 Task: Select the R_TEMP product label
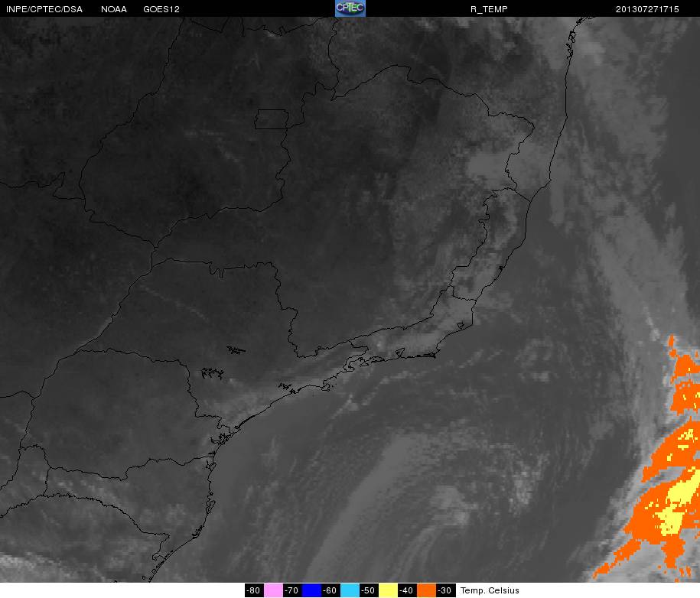coord(489,9)
